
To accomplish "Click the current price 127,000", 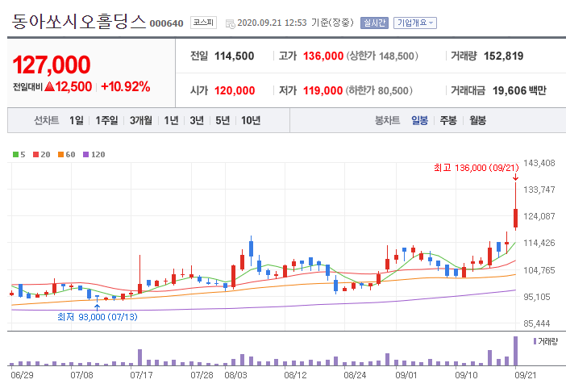I will [x=52, y=65].
